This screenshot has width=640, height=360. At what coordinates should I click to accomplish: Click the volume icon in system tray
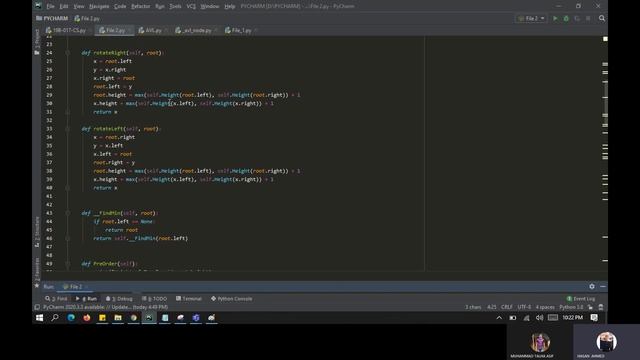click(x=539, y=318)
